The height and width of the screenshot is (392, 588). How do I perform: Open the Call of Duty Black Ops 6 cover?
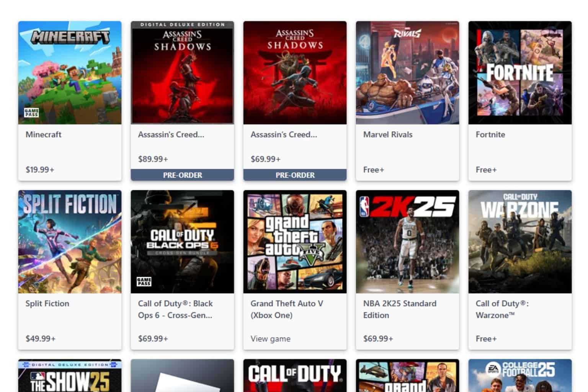(182, 242)
